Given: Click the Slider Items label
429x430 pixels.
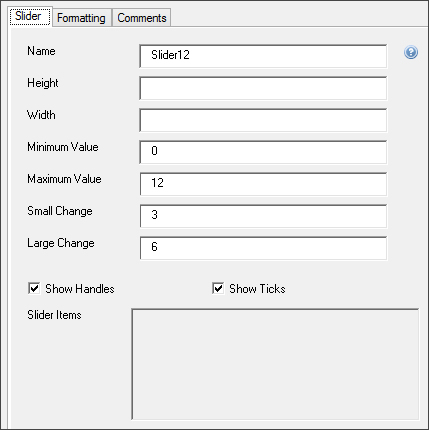Looking at the screenshot, I should pos(54,315).
